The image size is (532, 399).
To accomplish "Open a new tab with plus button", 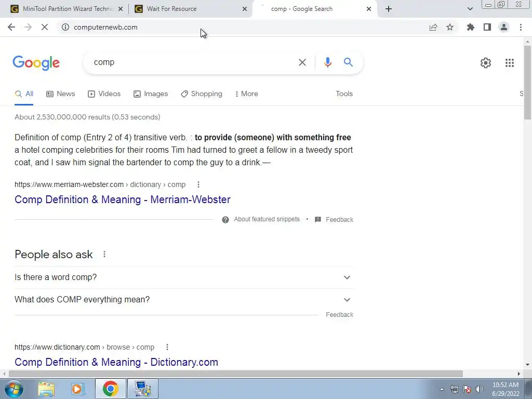I will click(389, 9).
